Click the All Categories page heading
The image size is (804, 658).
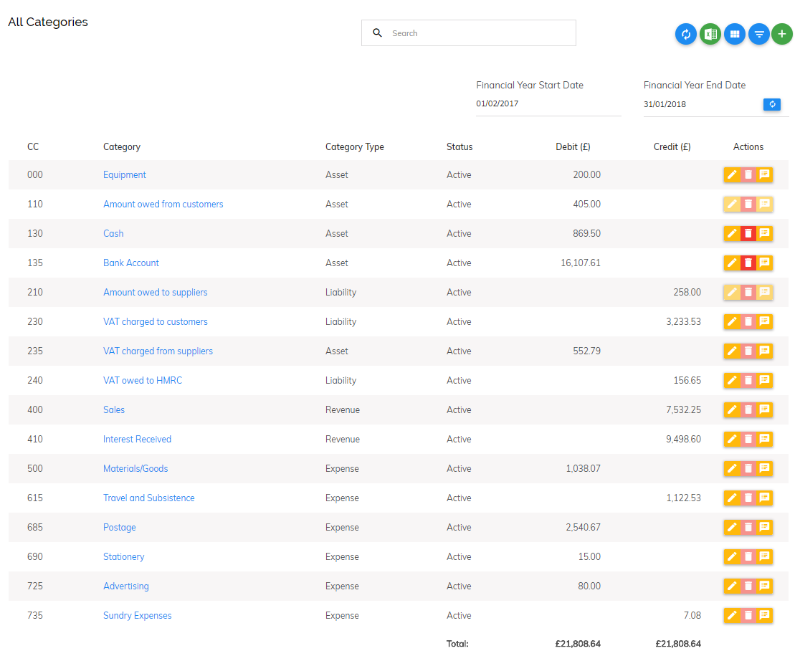click(48, 22)
